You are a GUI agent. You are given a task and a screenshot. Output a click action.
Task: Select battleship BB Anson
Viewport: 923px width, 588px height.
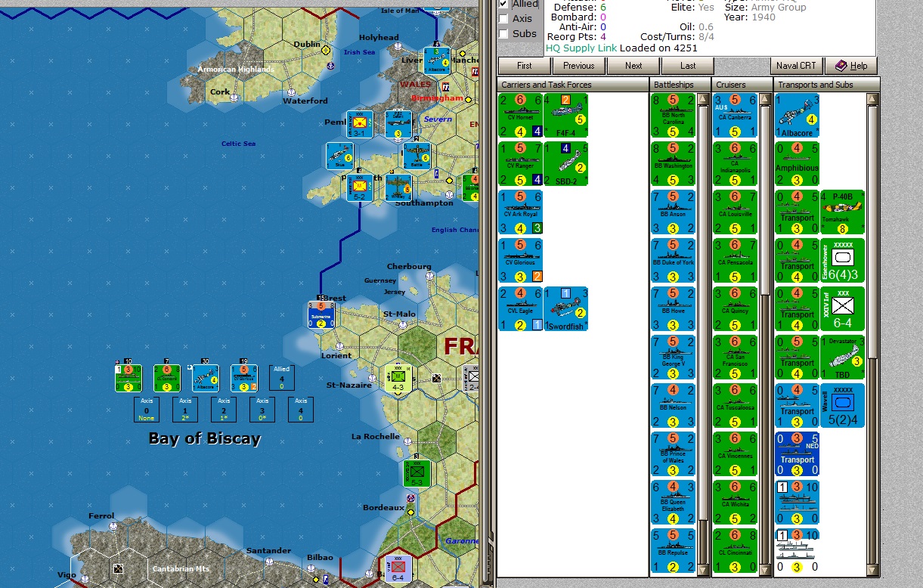tap(673, 212)
